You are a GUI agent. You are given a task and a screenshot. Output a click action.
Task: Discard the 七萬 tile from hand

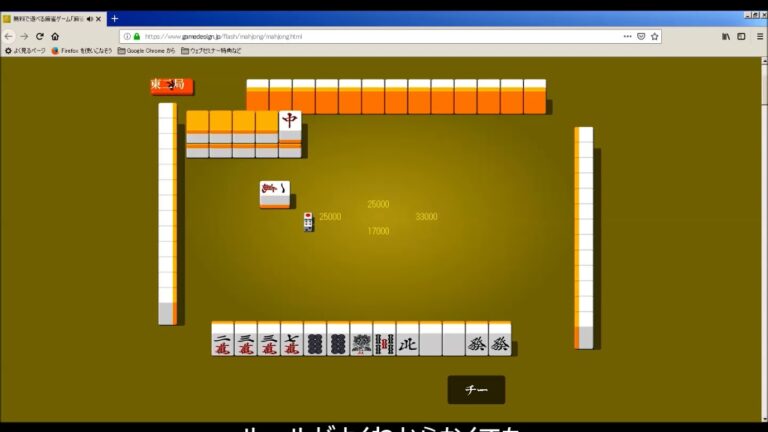[x=291, y=339]
